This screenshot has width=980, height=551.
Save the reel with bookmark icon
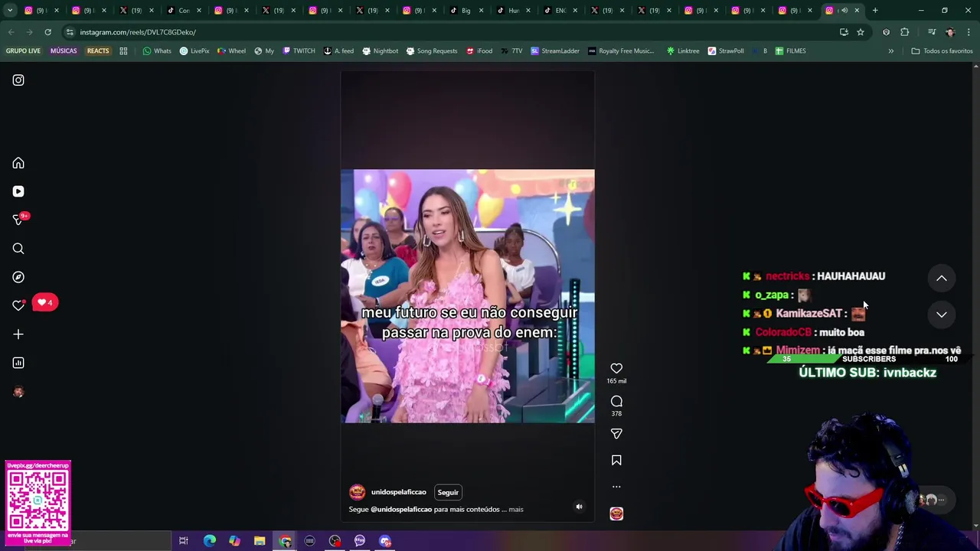click(x=616, y=460)
